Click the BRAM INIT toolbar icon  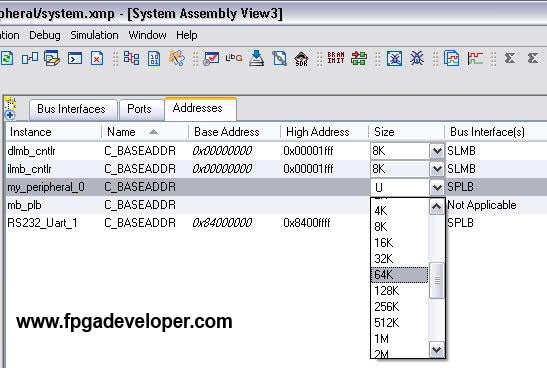click(336, 58)
